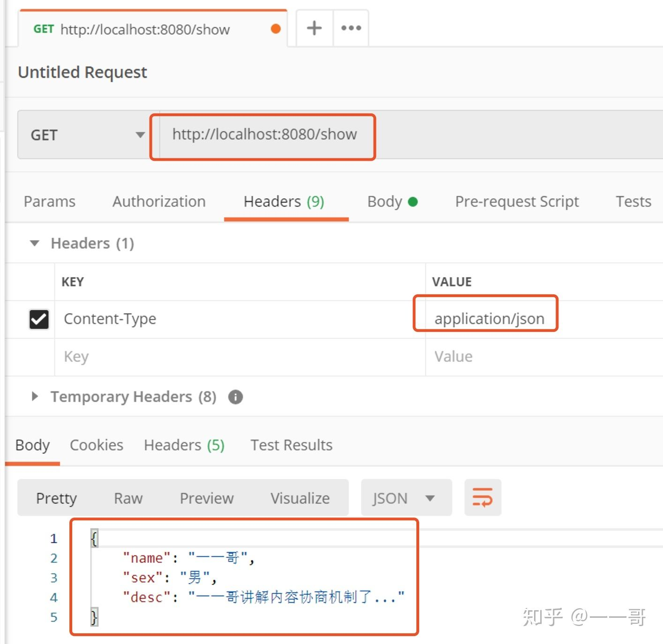
Task: Click the empty header Key field
Action: coord(234,357)
